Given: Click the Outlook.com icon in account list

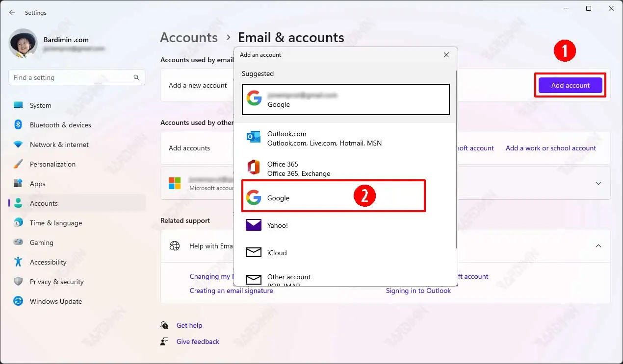Looking at the screenshot, I should point(254,138).
